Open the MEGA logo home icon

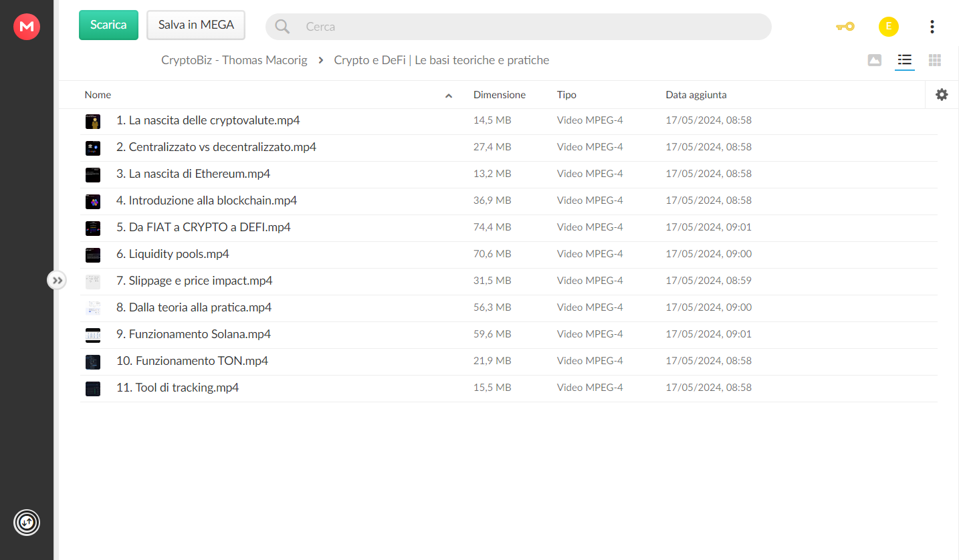pyautogui.click(x=27, y=26)
